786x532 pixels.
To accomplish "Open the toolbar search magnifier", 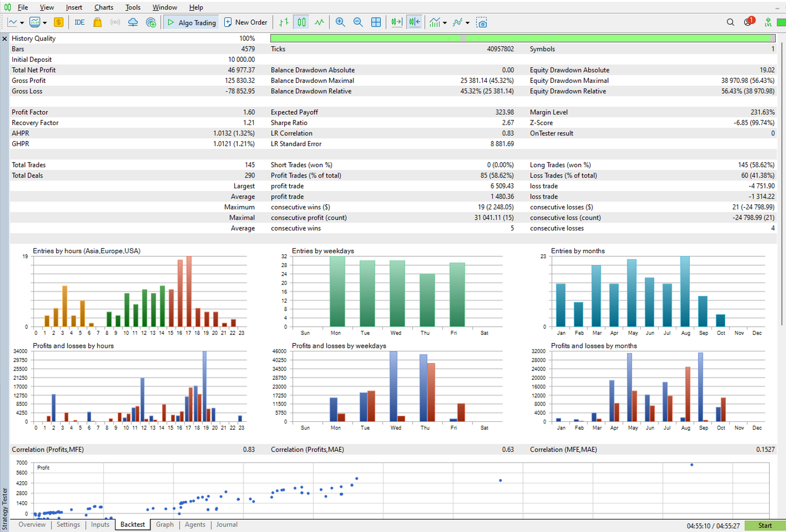I will (x=730, y=22).
